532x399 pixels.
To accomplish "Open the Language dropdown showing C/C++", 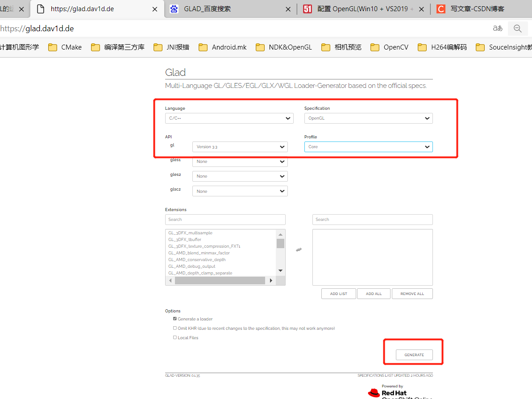I will 229,118.
